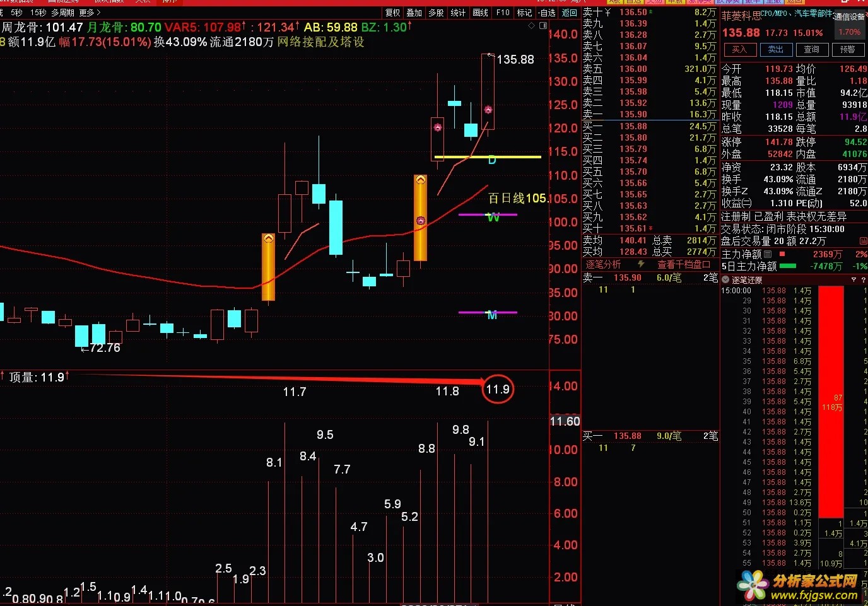Click the D marker on the yellow line
Viewport: 868px width, 606px height.
click(x=492, y=160)
